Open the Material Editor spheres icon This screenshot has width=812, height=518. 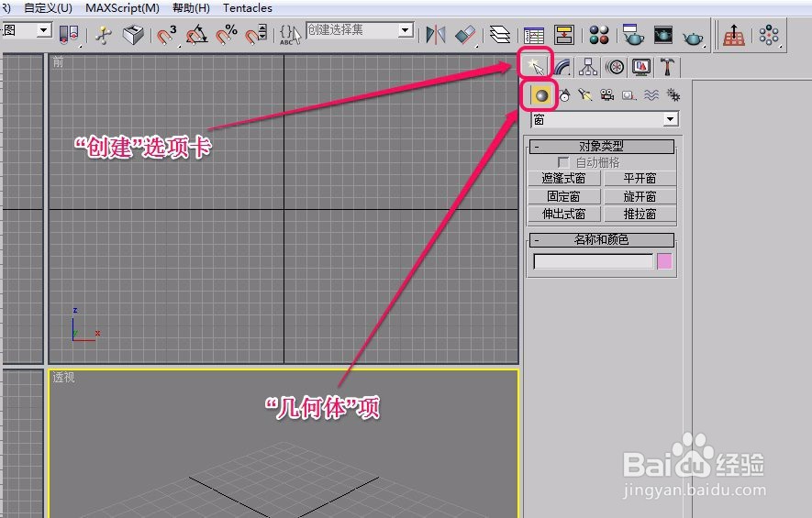(599, 35)
